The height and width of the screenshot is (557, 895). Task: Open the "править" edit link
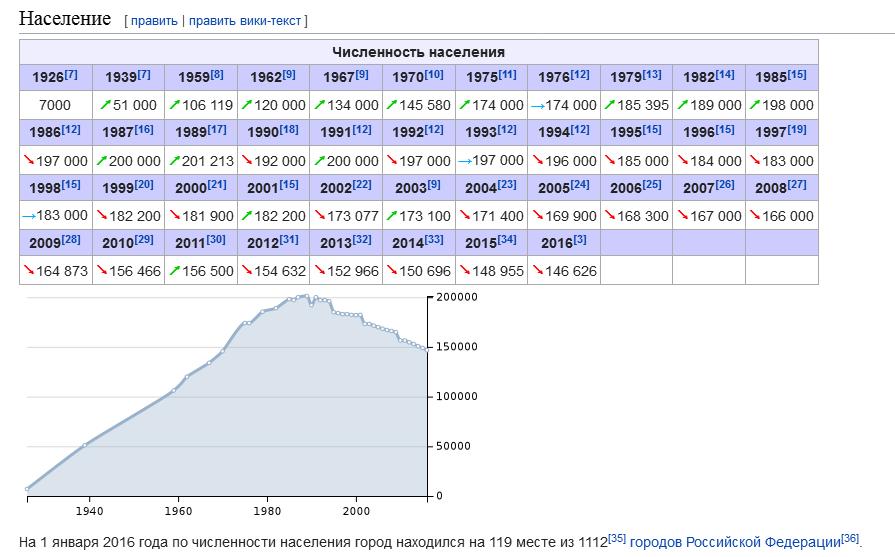153,21
